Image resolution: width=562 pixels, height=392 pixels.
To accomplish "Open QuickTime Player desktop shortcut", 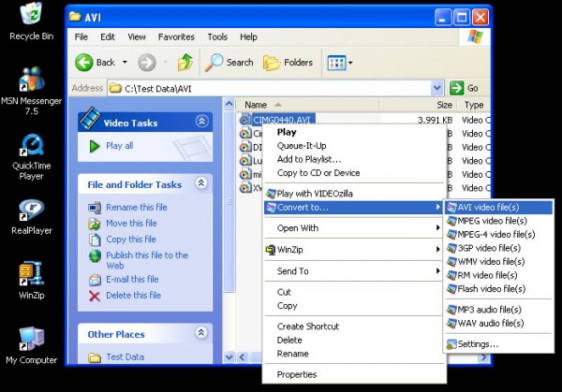I will coord(31,157).
